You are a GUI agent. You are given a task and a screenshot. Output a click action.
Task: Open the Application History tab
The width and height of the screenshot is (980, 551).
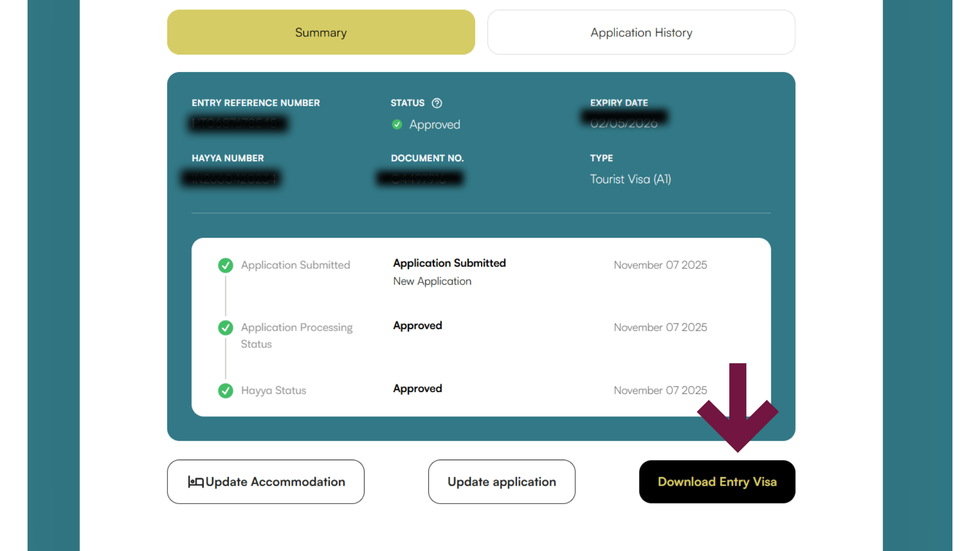pyautogui.click(x=641, y=32)
